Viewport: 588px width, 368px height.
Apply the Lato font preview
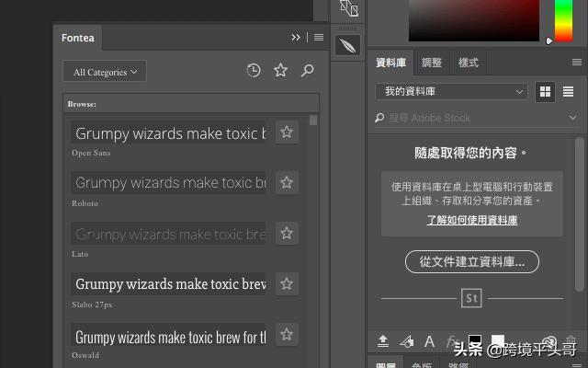click(x=168, y=233)
